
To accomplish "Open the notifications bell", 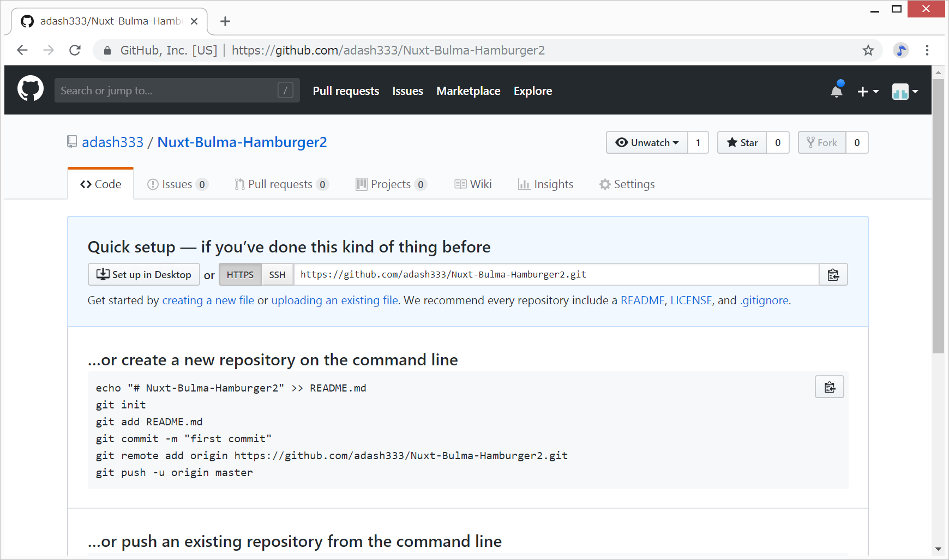I will (x=836, y=91).
